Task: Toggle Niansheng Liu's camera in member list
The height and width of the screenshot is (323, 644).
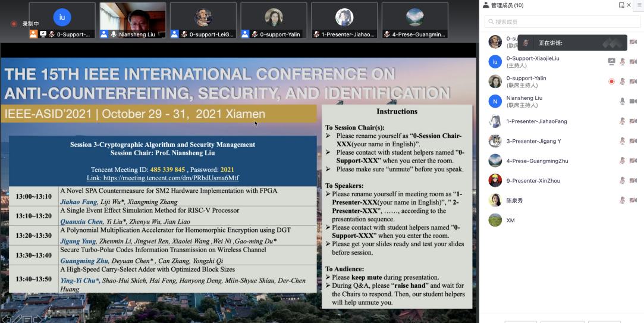Action: (633, 102)
